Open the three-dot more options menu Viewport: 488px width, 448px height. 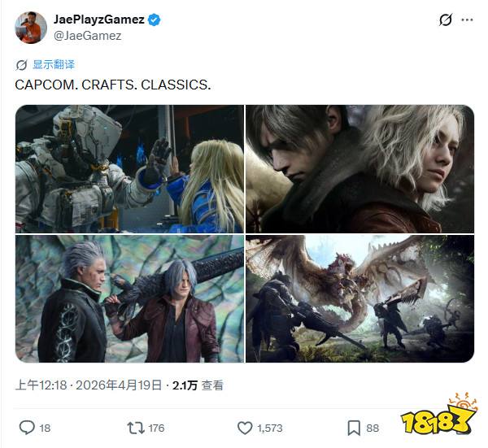(x=467, y=20)
